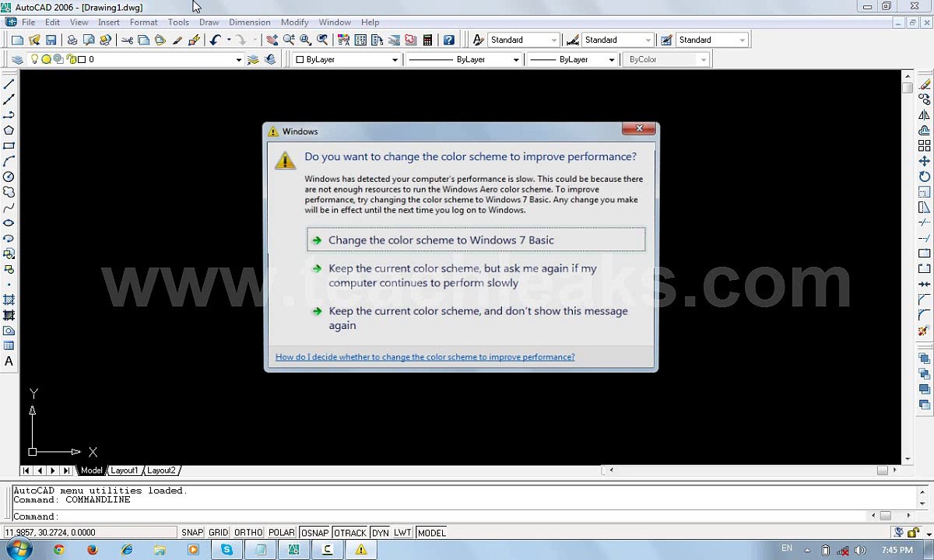This screenshot has height=560, width=934.
Task: Click the Plot printer icon
Action: [72, 40]
